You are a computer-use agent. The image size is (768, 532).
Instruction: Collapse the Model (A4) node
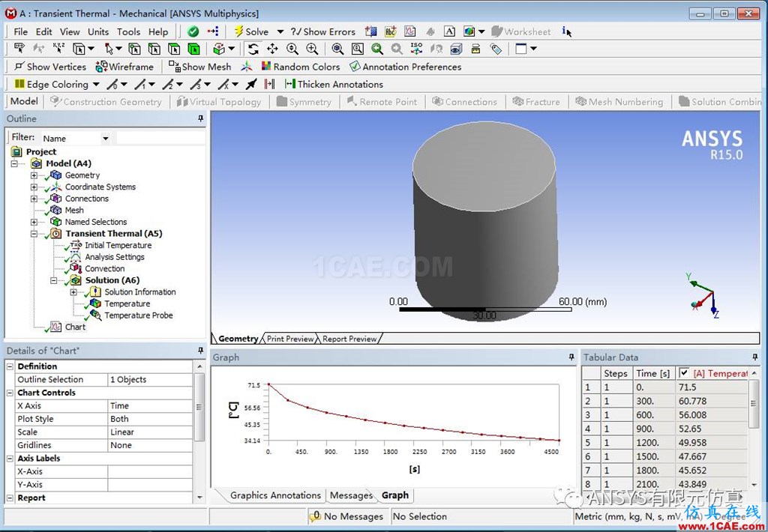(15, 163)
